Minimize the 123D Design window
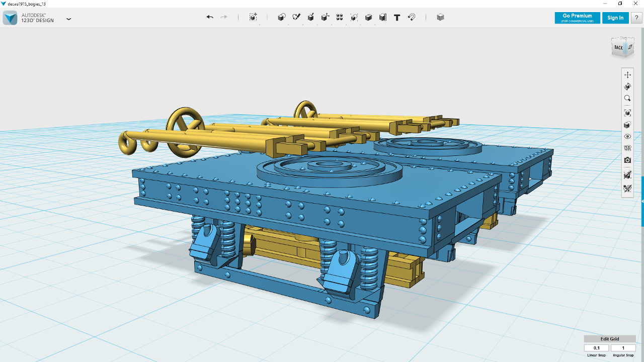Viewport: 644px width, 362px height. (x=605, y=4)
